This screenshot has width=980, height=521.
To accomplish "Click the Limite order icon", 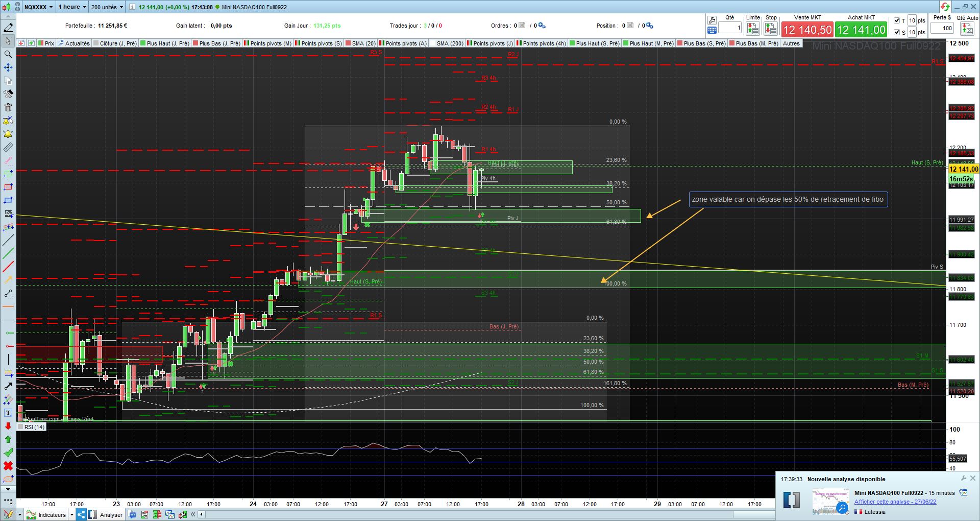I will tap(752, 29).
